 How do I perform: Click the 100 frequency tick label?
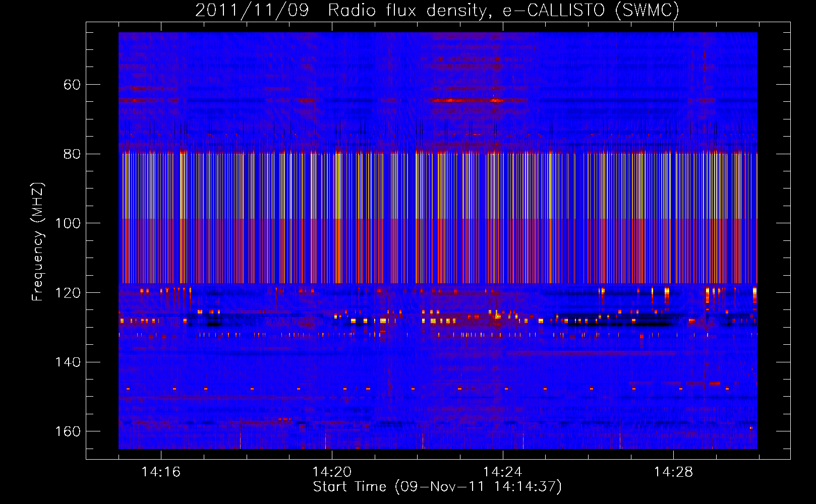68,223
